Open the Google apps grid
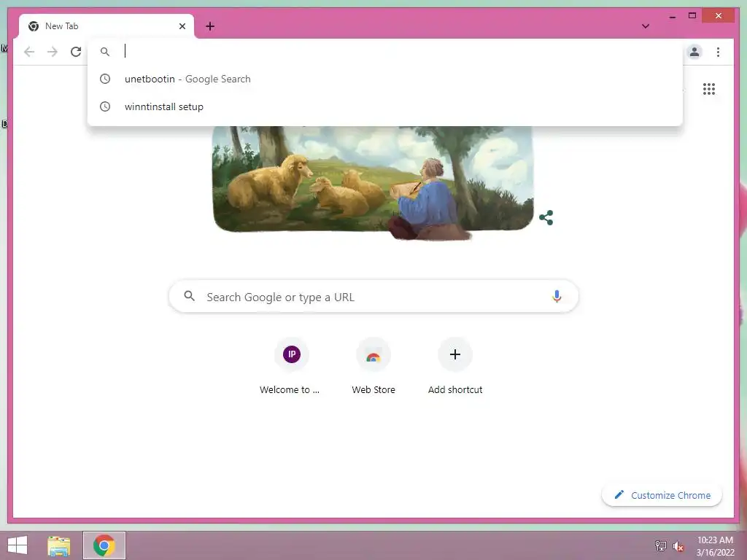Image resolution: width=747 pixels, height=560 pixels. click(709, 89)
